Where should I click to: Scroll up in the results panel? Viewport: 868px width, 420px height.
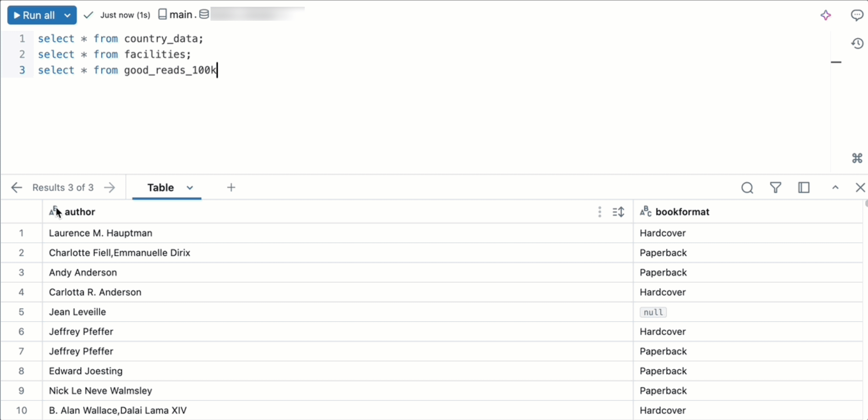coord(835,187)
